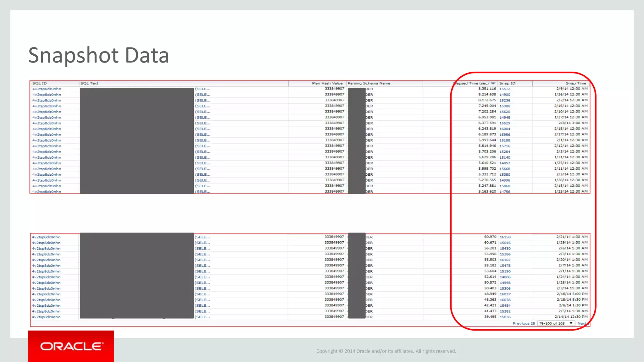Image resolution: width=644 pixels, height=362 pixels.
Task: Open SQL ID link in the 8,351.116 elapsed row
Action: pyautogui.click(x=47, y=89)
